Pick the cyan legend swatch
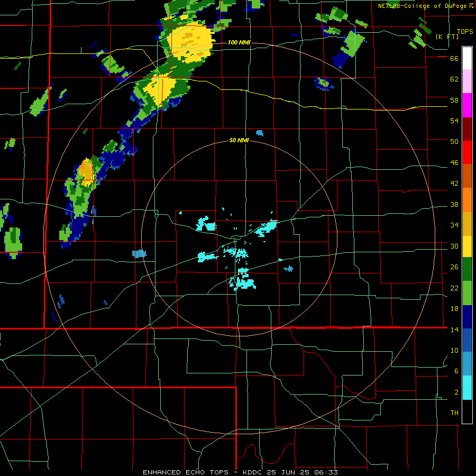476x476 pixels. click(467, 388)
